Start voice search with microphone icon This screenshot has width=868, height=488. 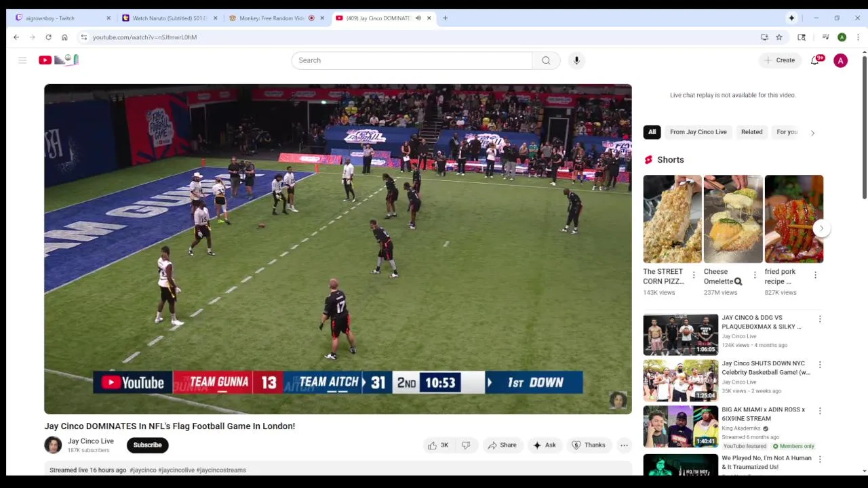pos(576,60)
